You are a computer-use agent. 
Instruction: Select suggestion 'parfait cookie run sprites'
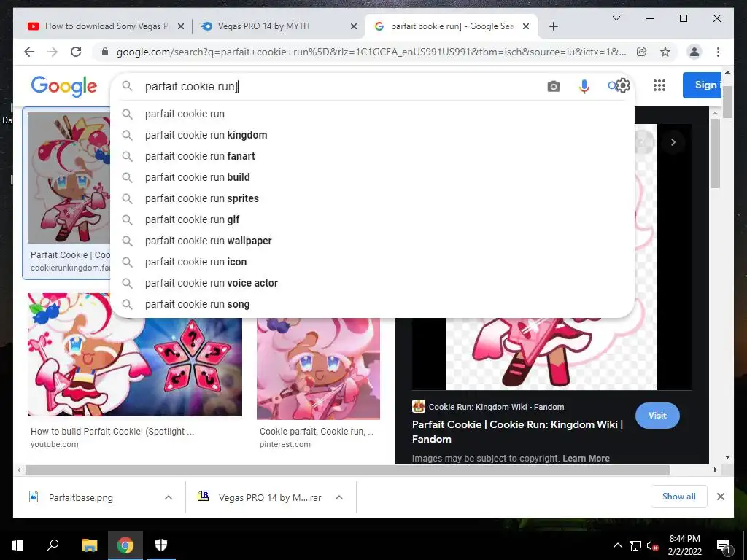tap(372, 198)
